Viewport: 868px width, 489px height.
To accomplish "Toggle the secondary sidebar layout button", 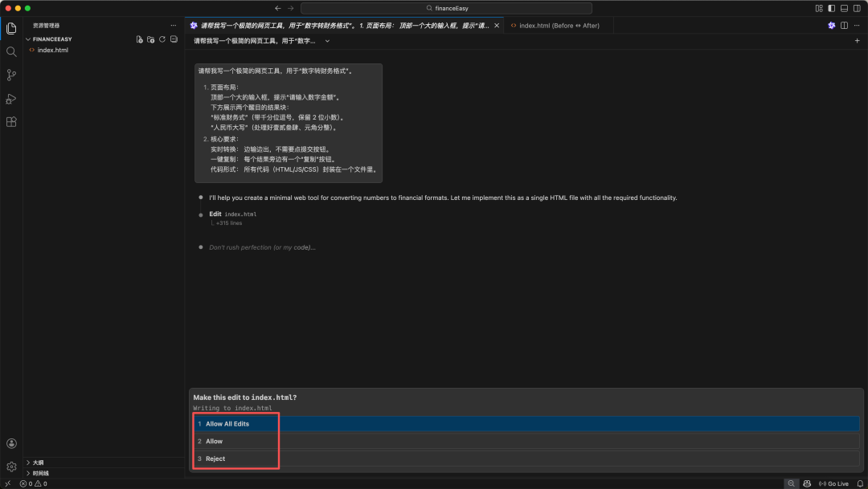I will point(854,8).
